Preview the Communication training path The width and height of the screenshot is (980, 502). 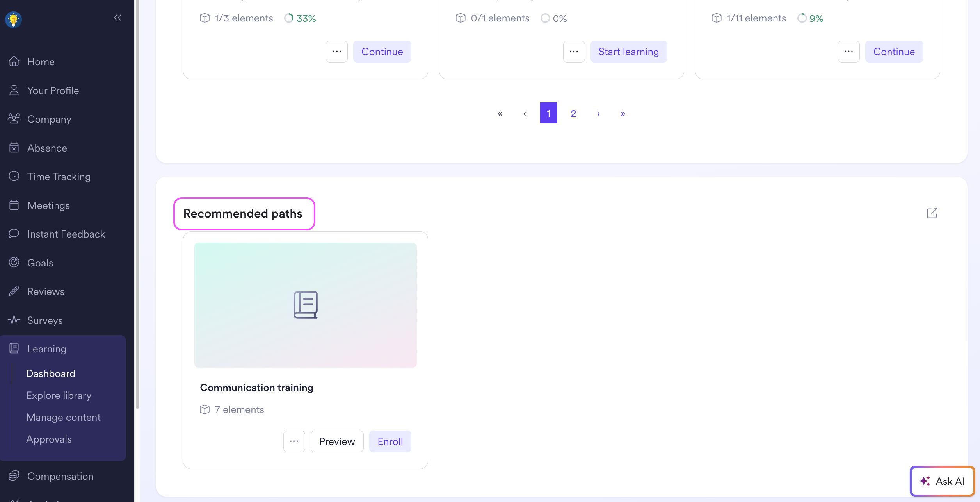(337, 441)
